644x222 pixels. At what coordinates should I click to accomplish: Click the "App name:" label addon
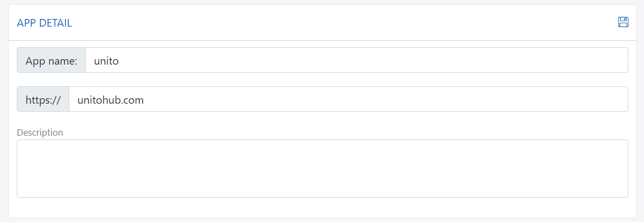[51, 60]
